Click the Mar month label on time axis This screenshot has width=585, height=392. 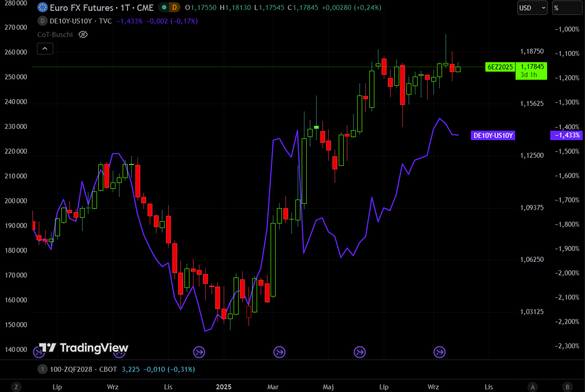click(273, 387)
